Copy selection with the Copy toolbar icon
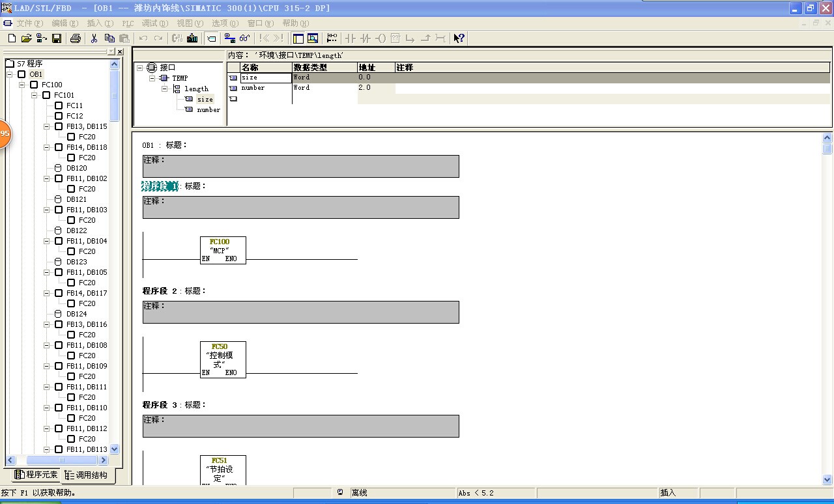 point(109,38)
